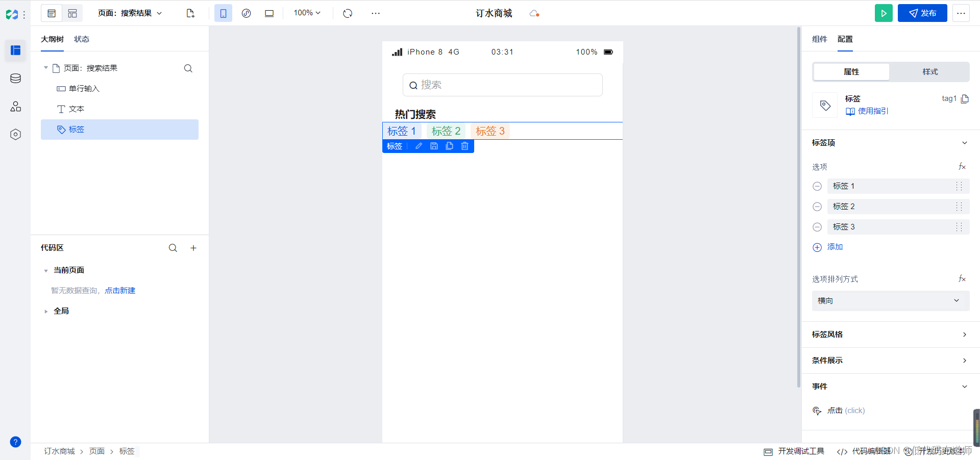Open 代码编辑器 in the status bar
Screen dimensions: 980x460
[864, 451]
